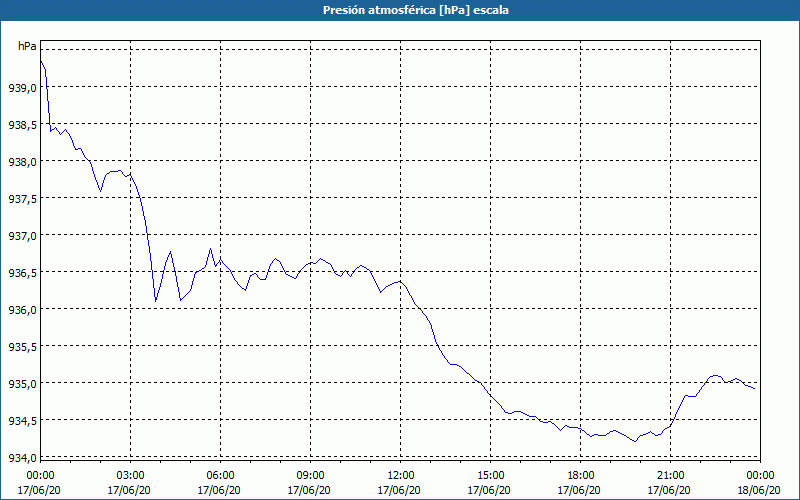Click the 03:00 time axis label
The width and height of the screenshot is (800, 500).
(131, 476)
